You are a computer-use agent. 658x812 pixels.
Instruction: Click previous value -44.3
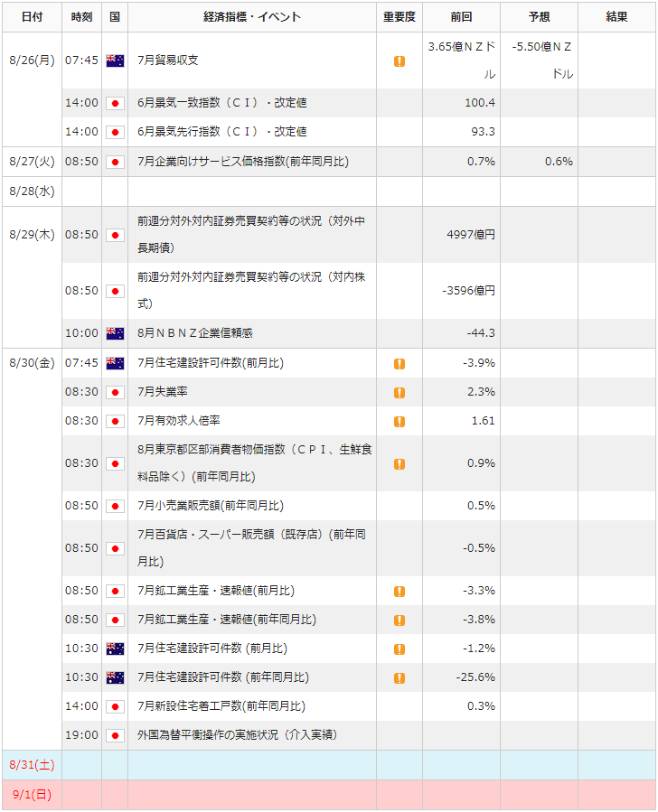pos(482,333)
